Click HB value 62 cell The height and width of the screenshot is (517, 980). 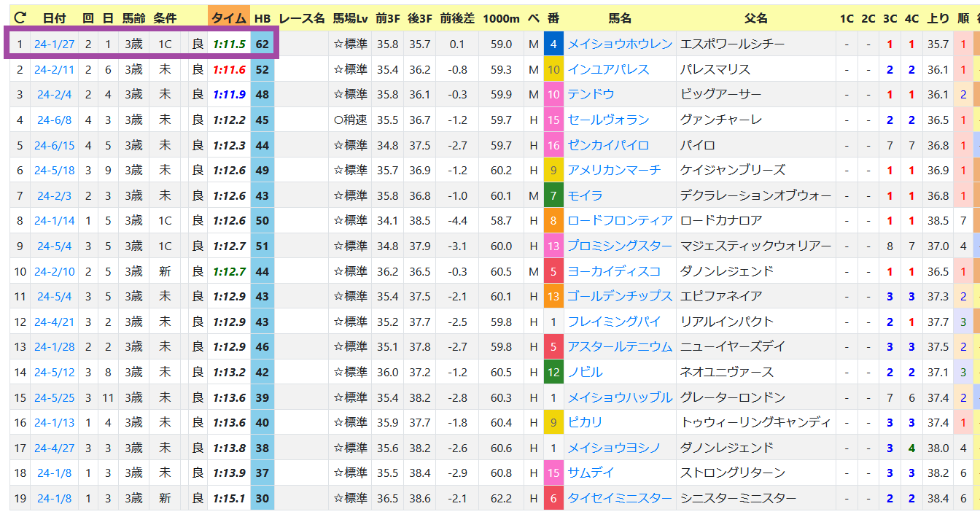pos(262,44)
